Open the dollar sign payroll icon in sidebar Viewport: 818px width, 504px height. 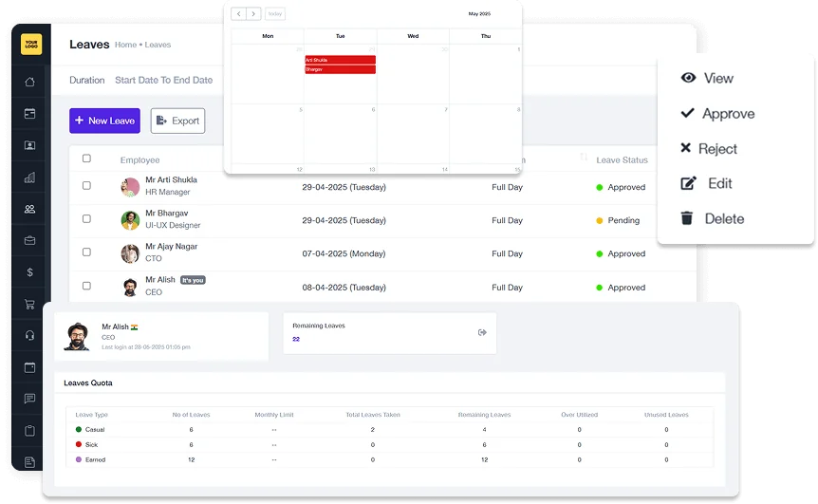pyautogui.click(x=29, y=272)
